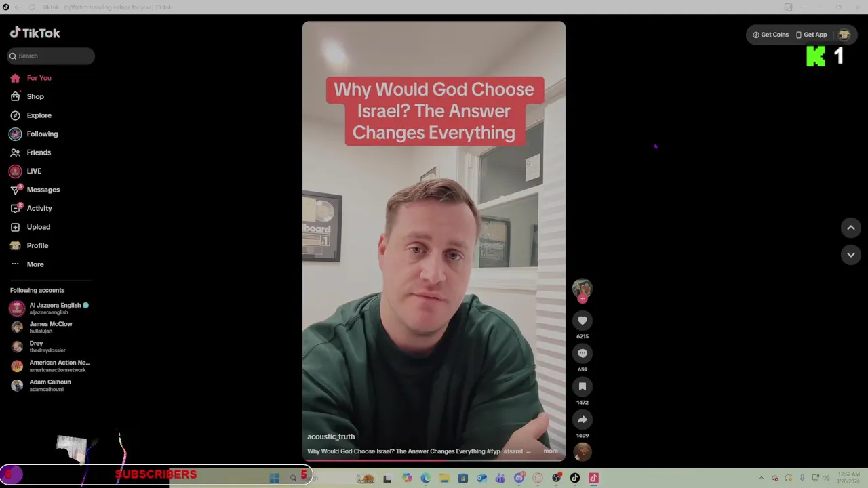Viewport: 868px width, 488px height.
Task: Like the video with the heart icon
Action: [583, 321]
